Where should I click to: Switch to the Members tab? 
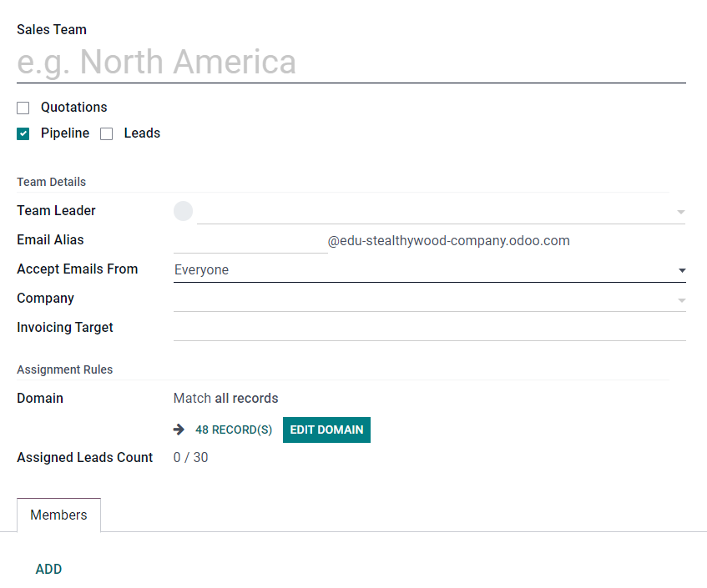point(58,515)
